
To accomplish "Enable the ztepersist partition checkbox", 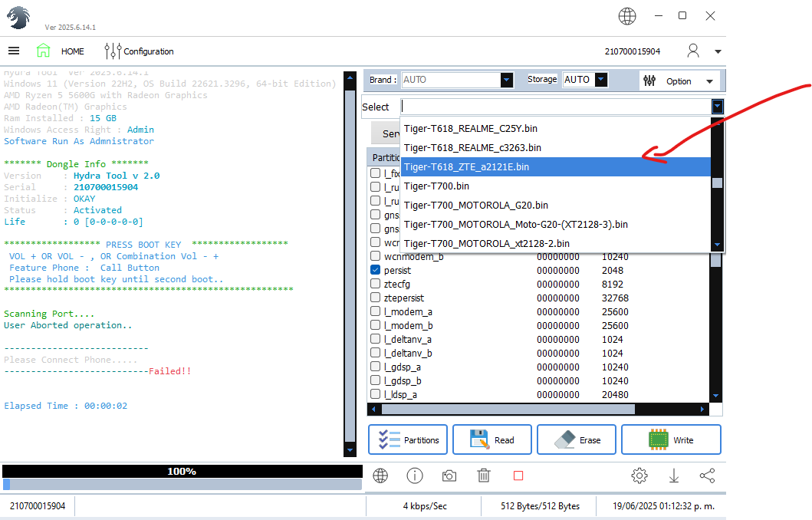I will point(376,298).
